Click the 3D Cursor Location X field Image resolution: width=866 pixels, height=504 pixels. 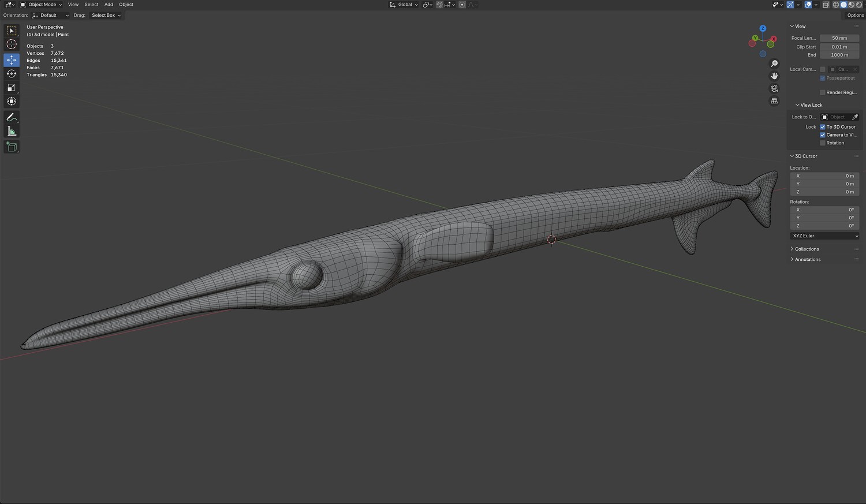pos(824,176)
